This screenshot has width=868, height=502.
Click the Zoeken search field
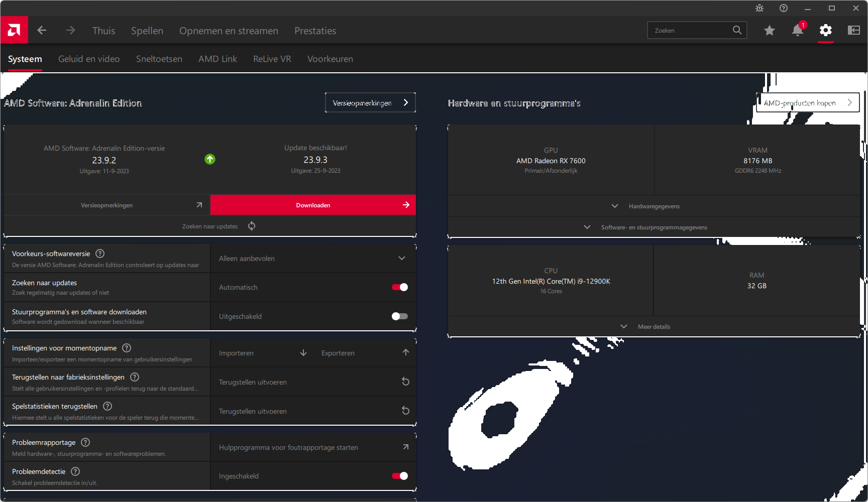(691, 31)
